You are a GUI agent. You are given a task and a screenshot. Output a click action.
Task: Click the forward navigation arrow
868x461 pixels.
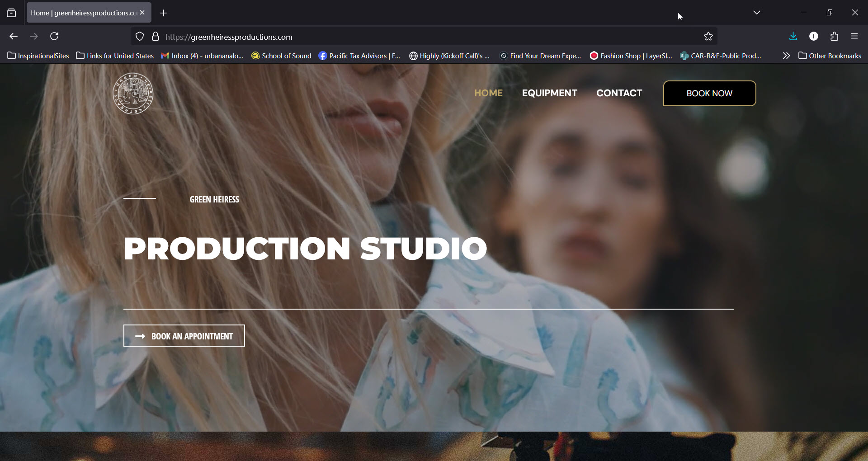[x=34, y=36]
